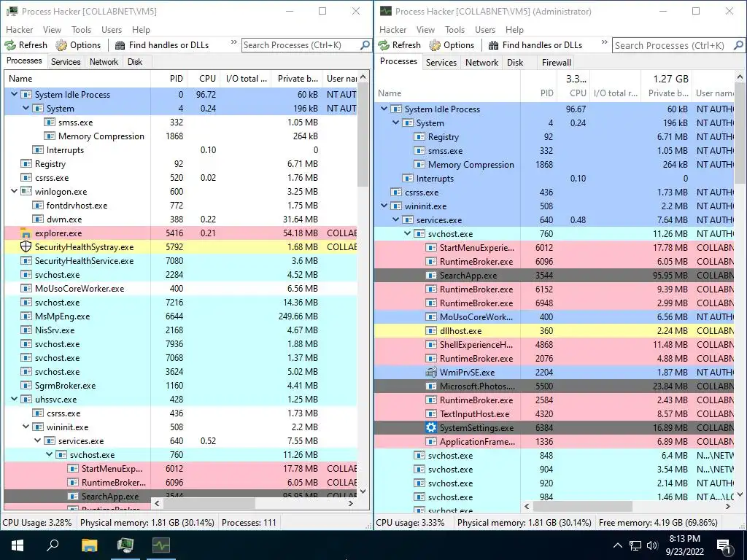This screenshot has width=747, height=560.
Task: Collapse winlogon.exe tree in left window
Action: tap(15, 192)
